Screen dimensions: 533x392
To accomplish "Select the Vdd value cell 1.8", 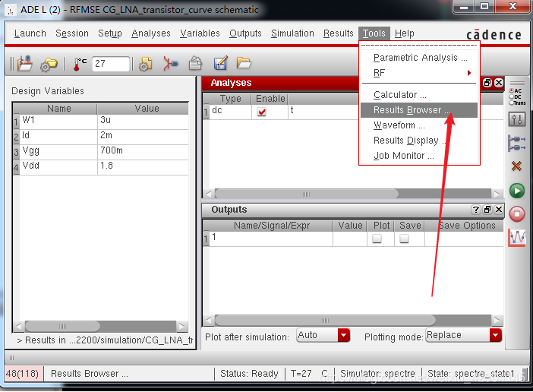I will (143, 166).
